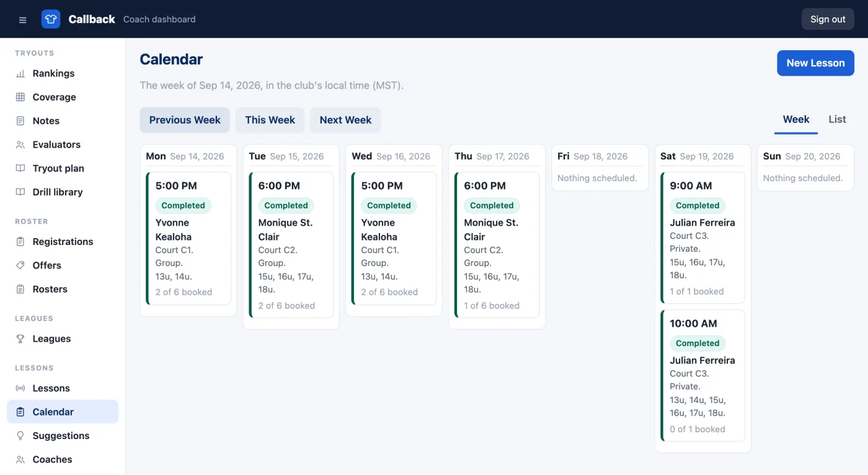This screenshot has height=475, width=868.
Task: Navigate to Evaluators
Action: point(63,144)
